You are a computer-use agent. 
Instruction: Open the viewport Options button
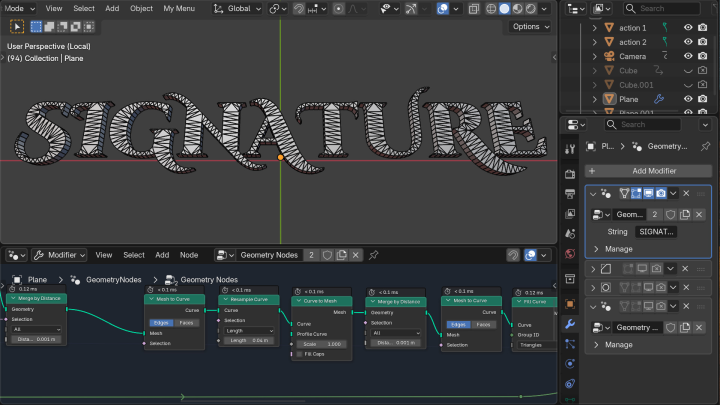pyautogui.click(x=529, y=27)
